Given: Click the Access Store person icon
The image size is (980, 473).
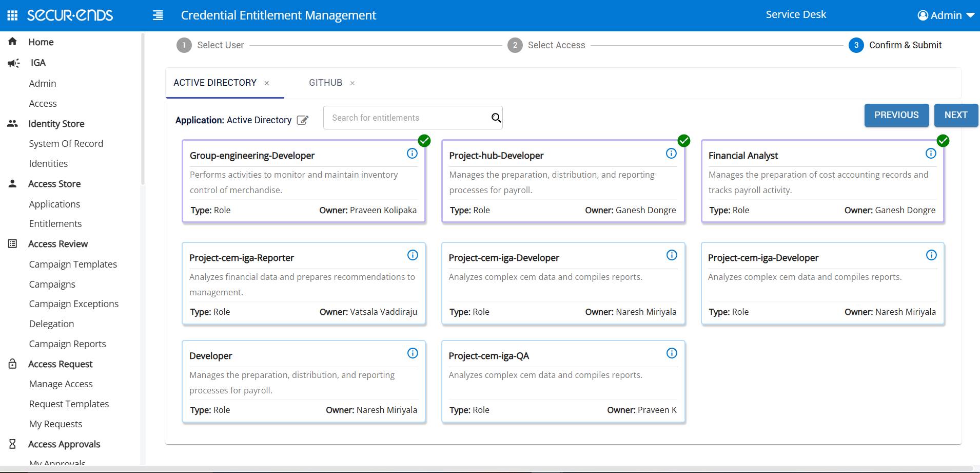Looking at the screenshot, I should (13, 183).
